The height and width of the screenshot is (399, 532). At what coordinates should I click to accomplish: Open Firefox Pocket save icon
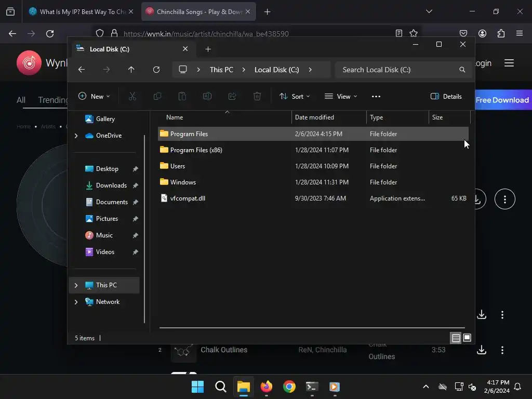463,33
